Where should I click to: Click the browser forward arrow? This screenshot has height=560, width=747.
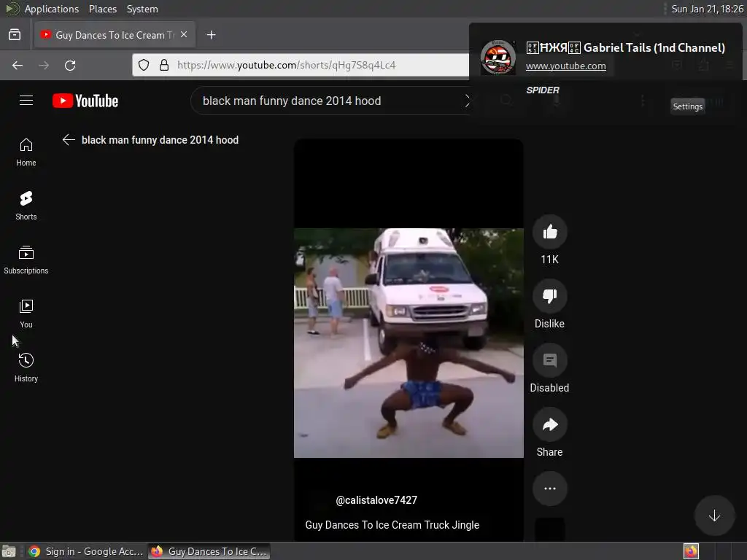click(x=44, y=65)
